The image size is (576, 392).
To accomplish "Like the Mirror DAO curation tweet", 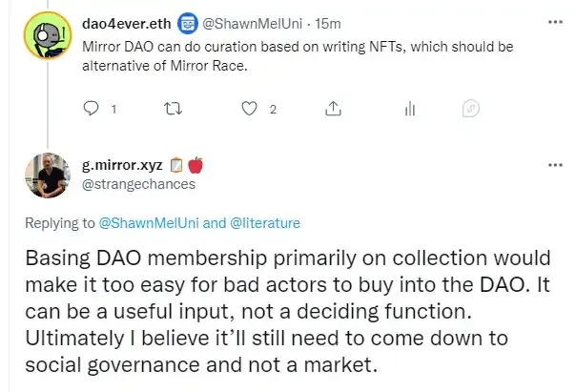I will pos(249,109).
